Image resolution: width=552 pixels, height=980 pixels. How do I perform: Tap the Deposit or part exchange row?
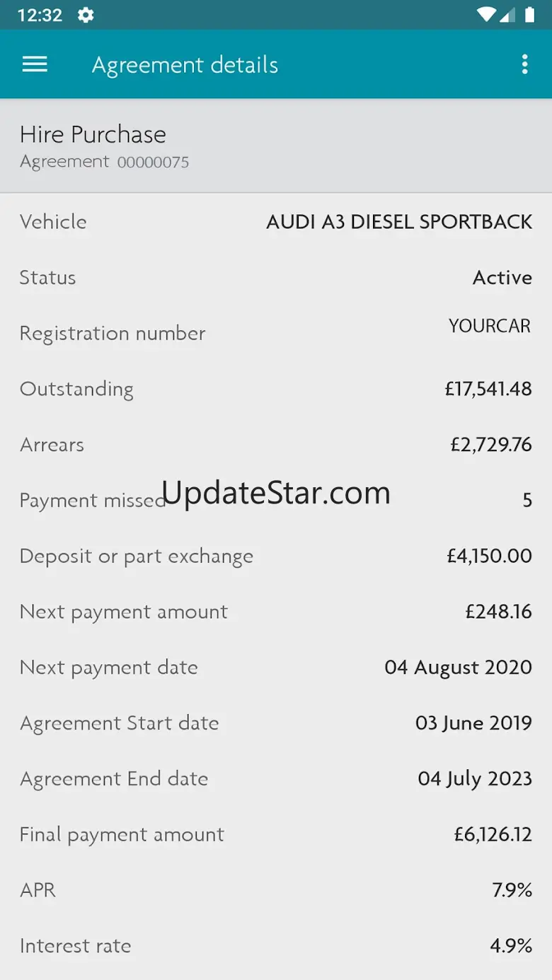pyautogui.click(x=276, y=556)
